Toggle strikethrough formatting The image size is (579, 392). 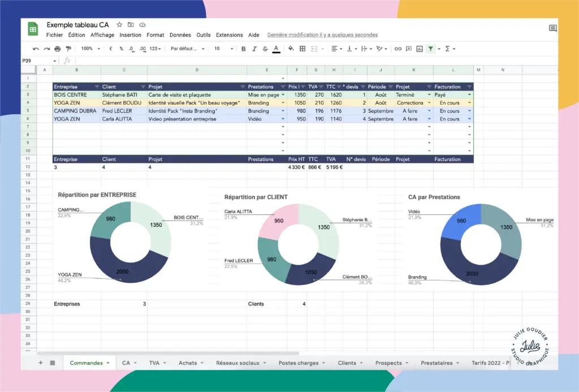coord(265,49)
